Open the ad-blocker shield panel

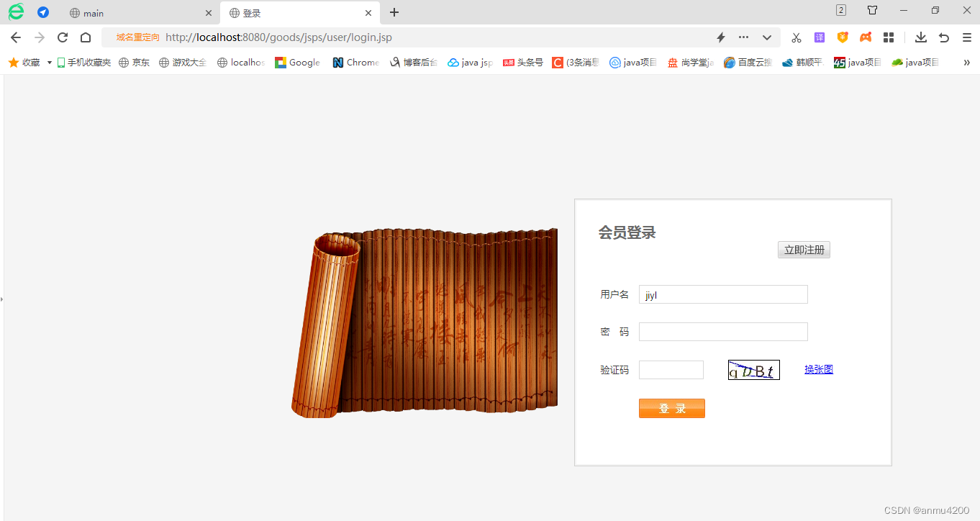tap(842, 37)
